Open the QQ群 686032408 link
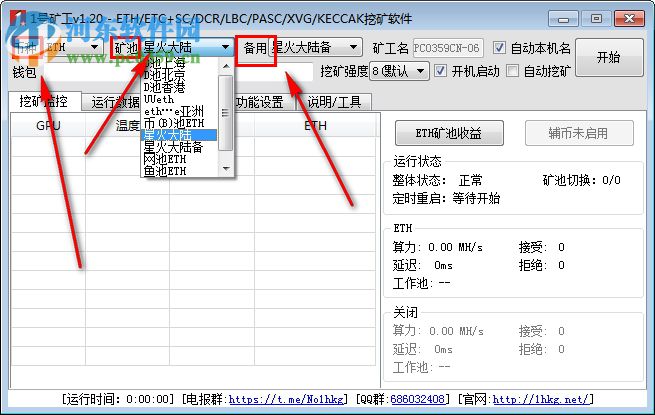The width and height of the screenshot is (655, 415). (417, 399)
